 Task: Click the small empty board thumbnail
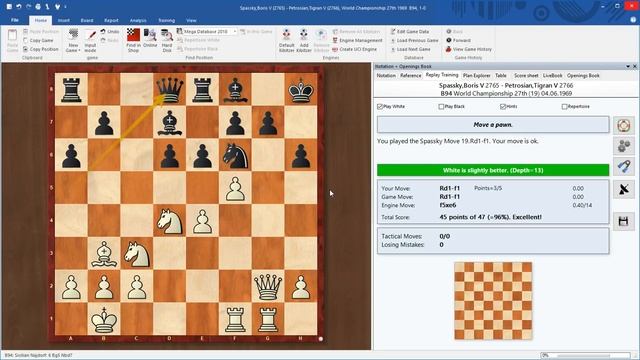coord(493,301)
